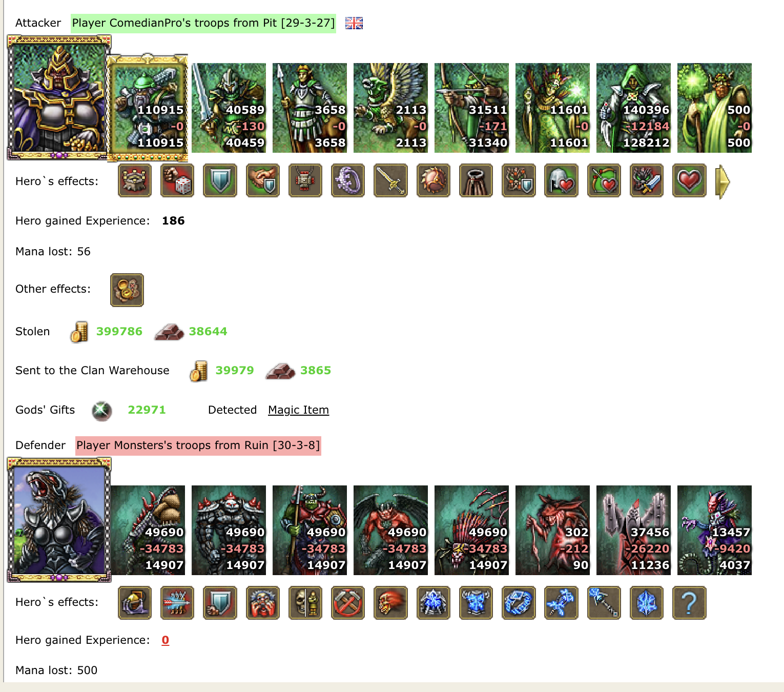Click the question mark defender effect icon

click(689, 603)
